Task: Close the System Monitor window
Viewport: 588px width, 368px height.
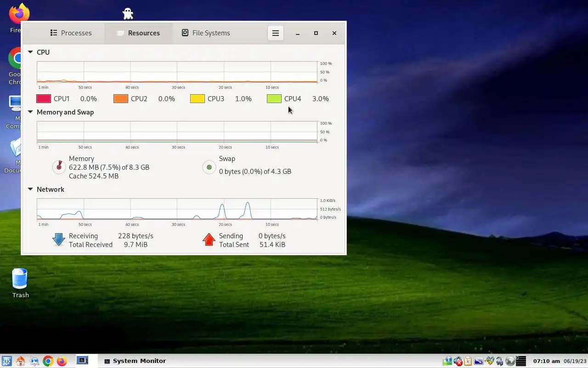Action: pyautogui.click(x=334, y=33)
